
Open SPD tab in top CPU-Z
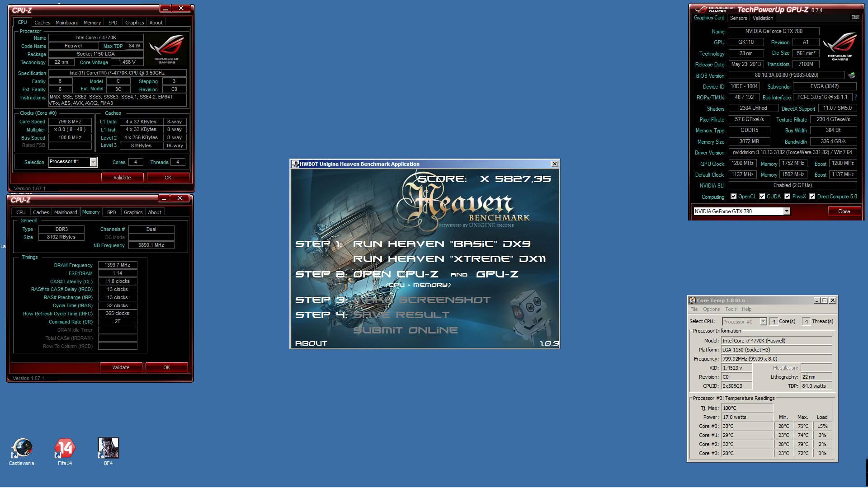[x=113, y=23]
